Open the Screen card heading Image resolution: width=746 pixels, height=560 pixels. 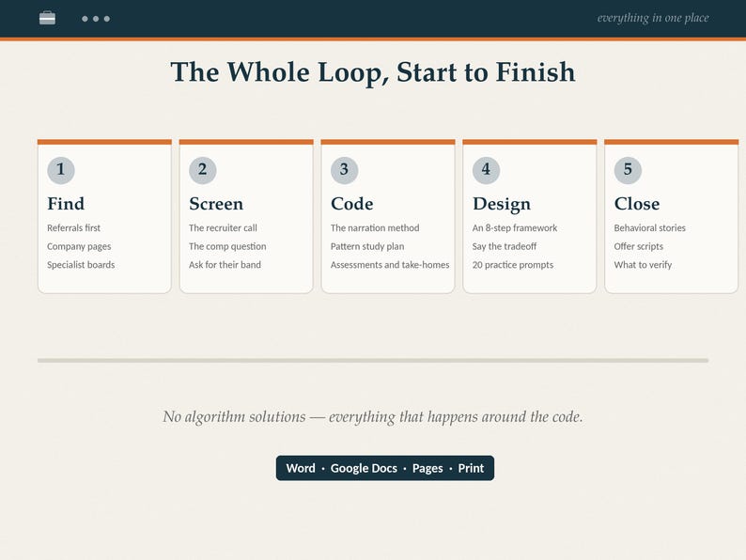point(216,204)
